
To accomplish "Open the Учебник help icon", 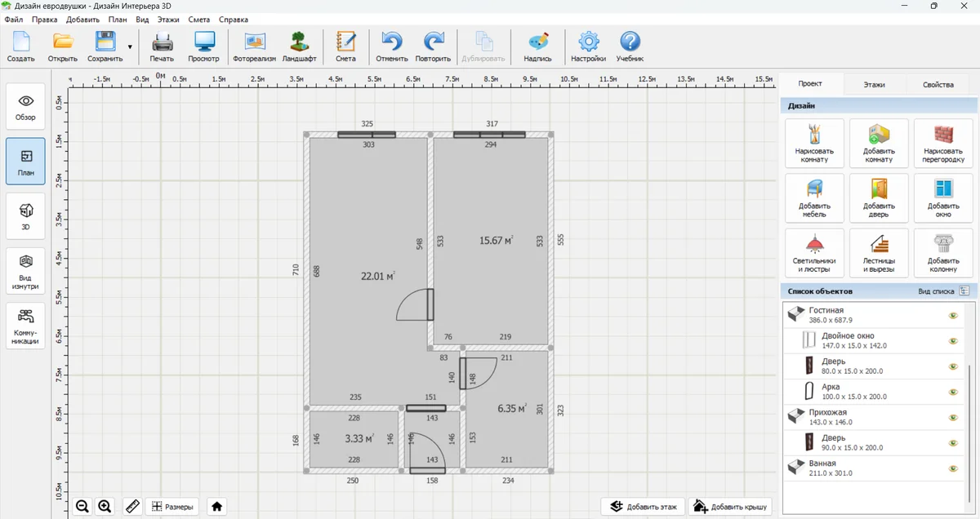I will [630, 47].
